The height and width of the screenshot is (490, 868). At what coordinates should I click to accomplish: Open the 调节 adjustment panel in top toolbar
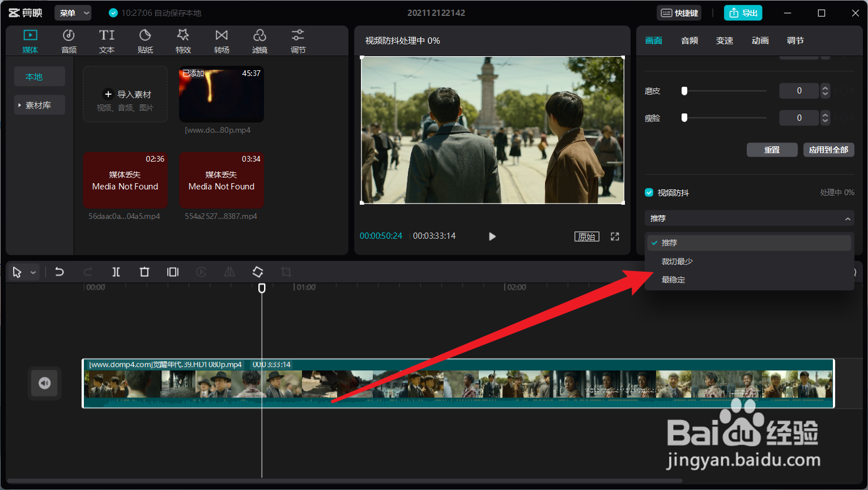(x=298, y=41)
